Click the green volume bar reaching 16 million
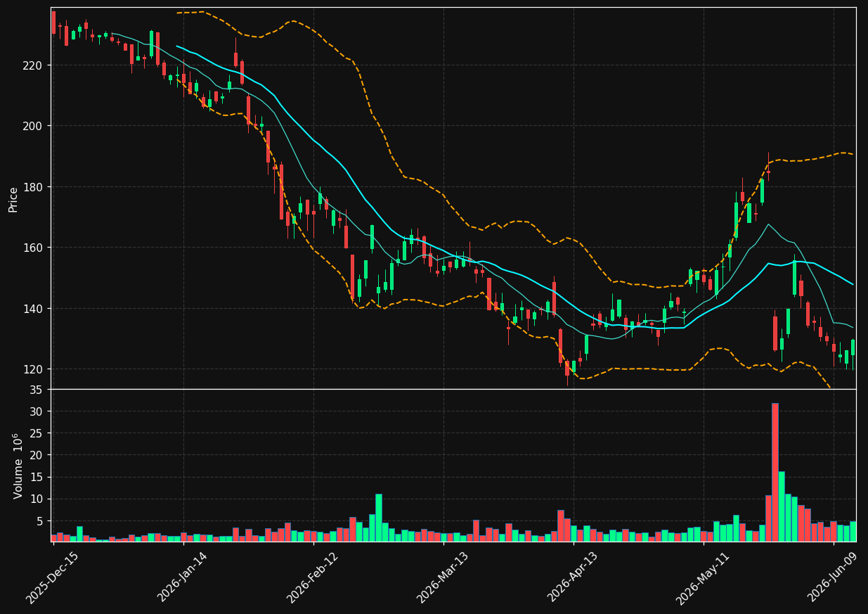868x614 pixels. pyautogui.click(x=782, y=506)
